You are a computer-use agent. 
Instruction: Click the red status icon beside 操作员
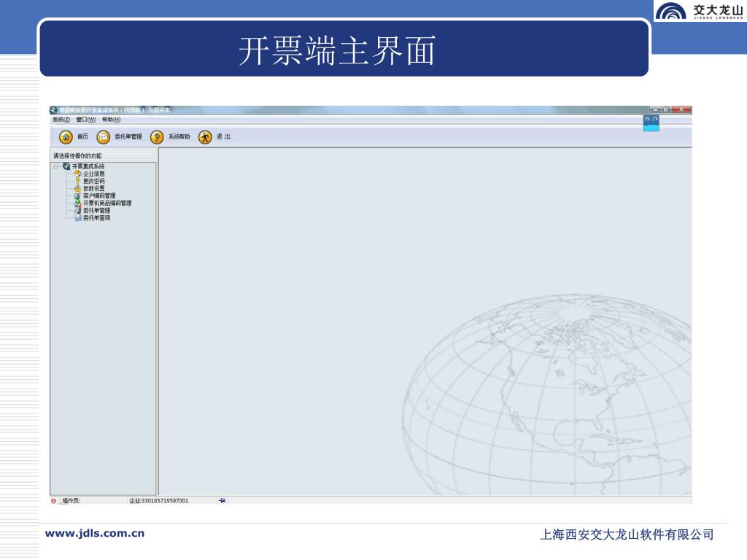[x=53, y=501]
